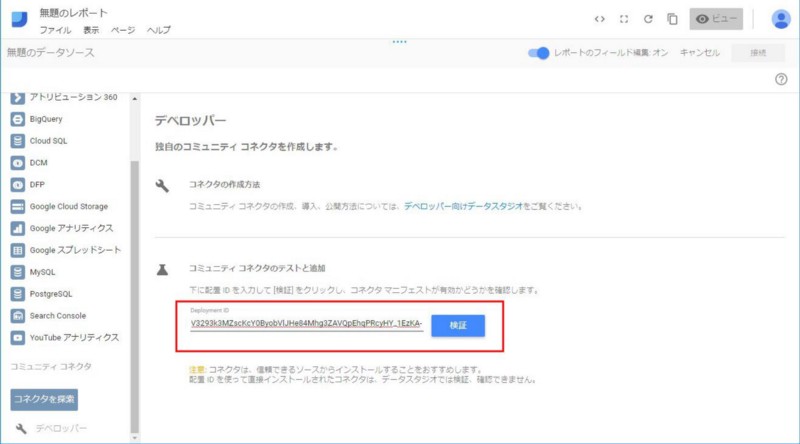The image size is (800, 444).
Task: Select the BigQuery connector icon
Action: 17,119
